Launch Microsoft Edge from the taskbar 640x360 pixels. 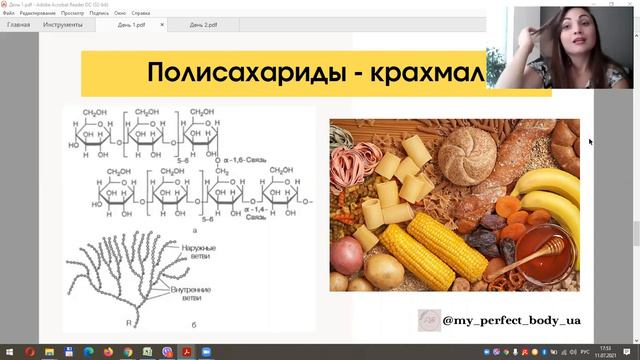point(89,352)
